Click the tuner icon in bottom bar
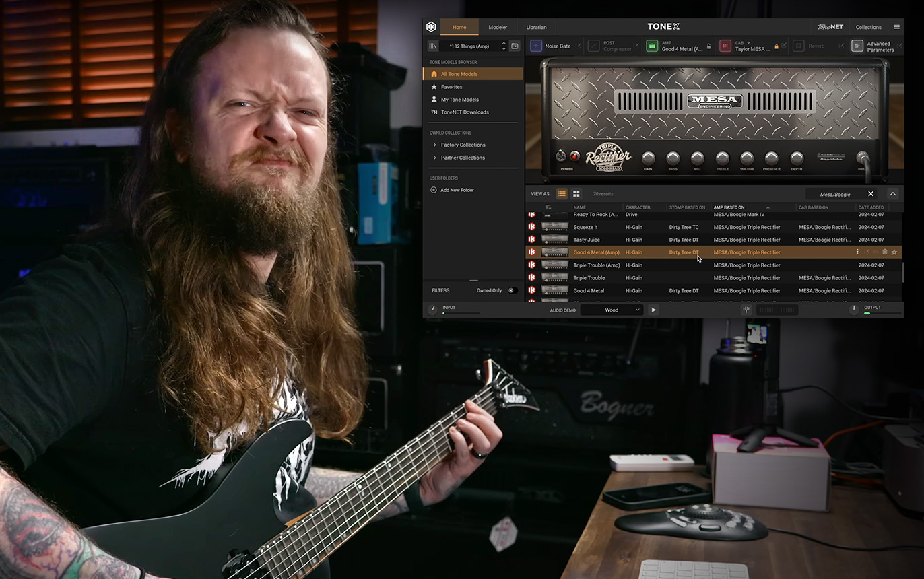 pos(746,310)
